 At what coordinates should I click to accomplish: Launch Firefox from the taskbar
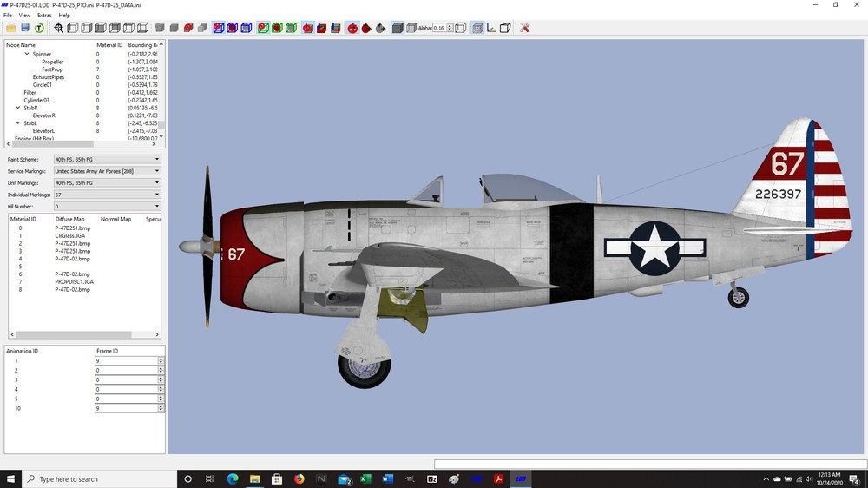tap(299, 479)
